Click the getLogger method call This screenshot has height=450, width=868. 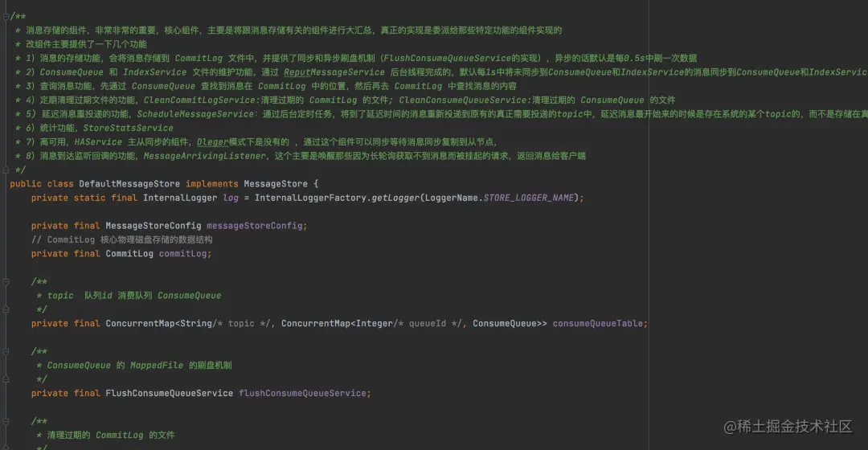point(395,198)
